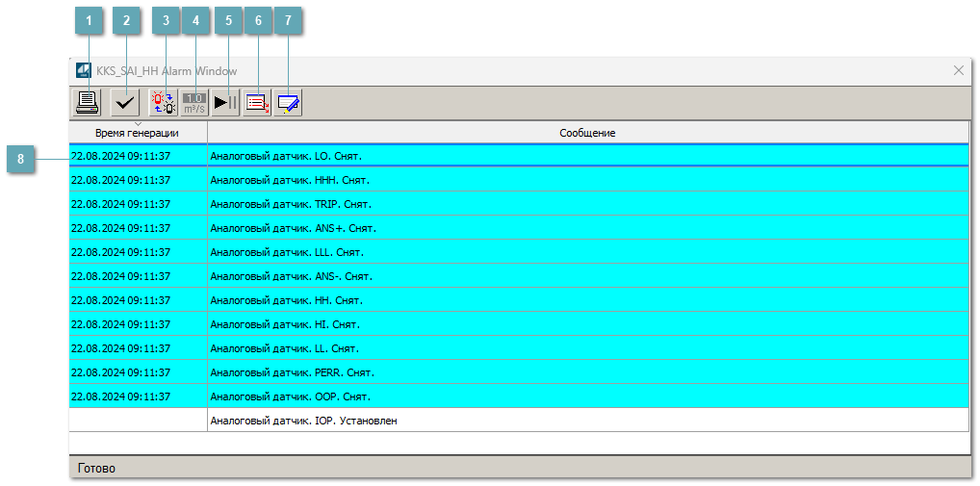Sort by the Время генерации column header
Viewport: 980px width, 486px height.
pyautogui.click(x=138, y=133)
